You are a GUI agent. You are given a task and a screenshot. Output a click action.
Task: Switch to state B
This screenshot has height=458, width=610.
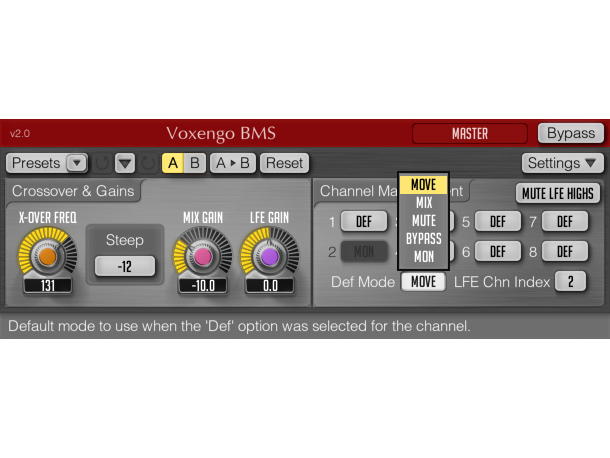(x=195, y=163)
